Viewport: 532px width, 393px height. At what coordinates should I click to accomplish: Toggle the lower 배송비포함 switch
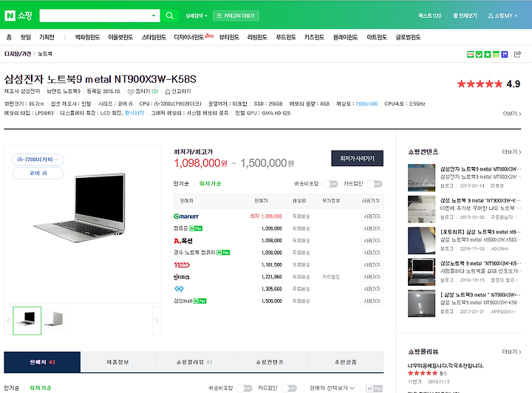(245, 388)
